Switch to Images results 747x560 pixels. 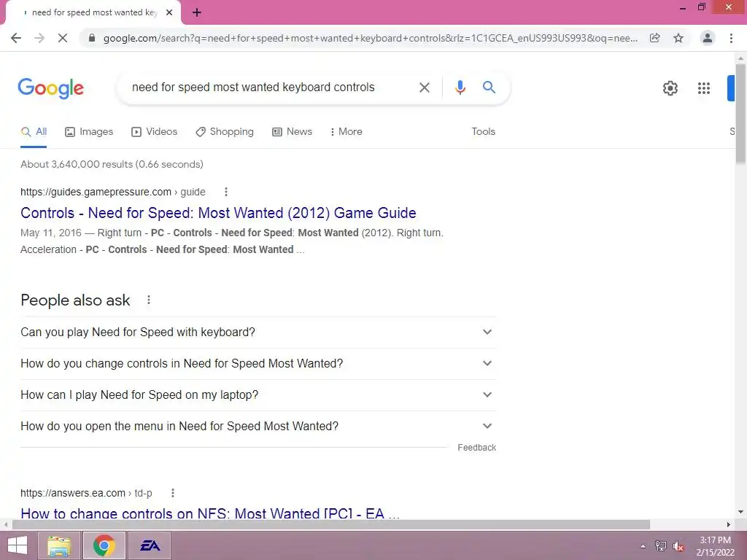pos(89,132)
